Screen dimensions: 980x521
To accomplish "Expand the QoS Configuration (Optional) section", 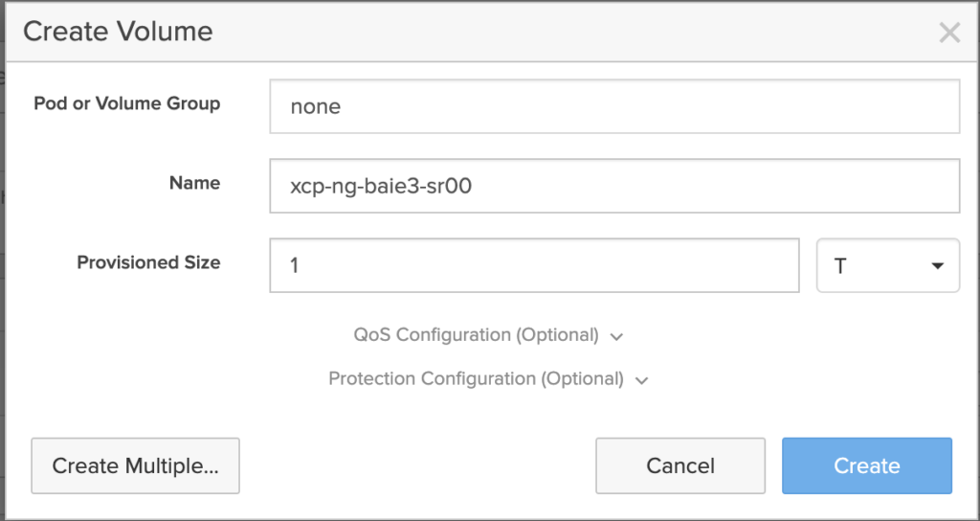I will click(477, 335).
